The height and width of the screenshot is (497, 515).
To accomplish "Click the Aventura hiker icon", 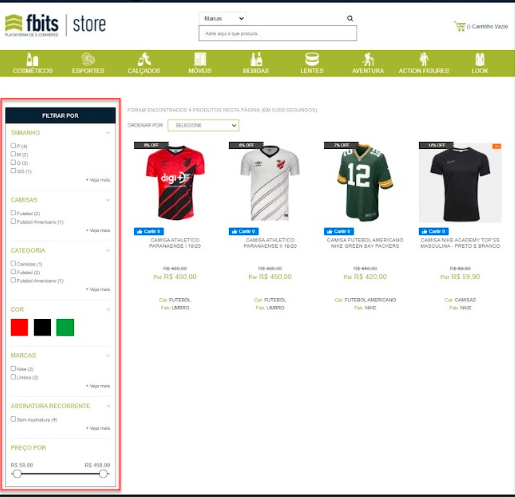I will click(x=368, y=59).
